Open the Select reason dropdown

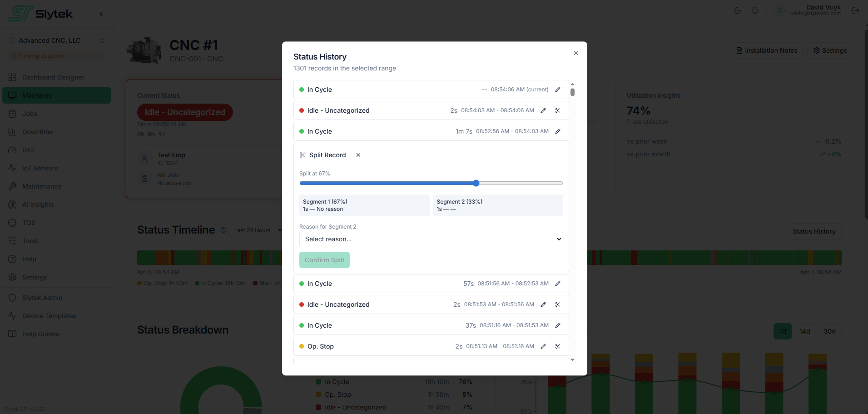click(431, 239)
